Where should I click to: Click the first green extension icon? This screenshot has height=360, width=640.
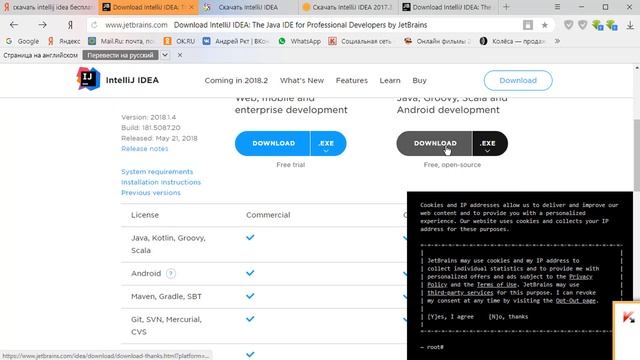coord(598,25)
